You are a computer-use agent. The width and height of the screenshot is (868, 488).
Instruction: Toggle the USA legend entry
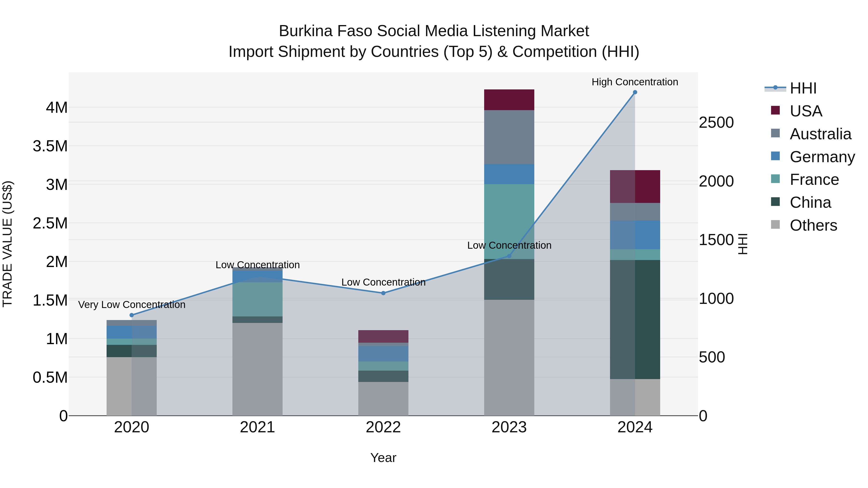pos(797,111)
